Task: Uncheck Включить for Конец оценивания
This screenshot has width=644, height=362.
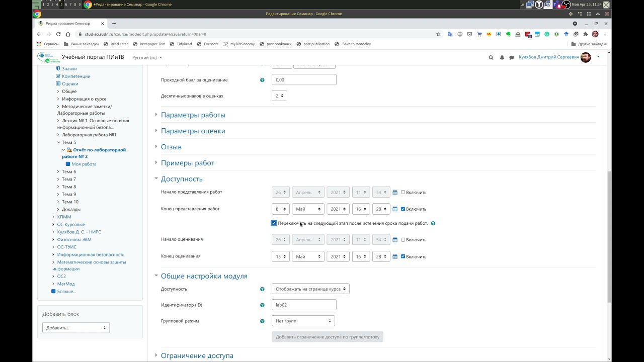Action: point(403,256)
